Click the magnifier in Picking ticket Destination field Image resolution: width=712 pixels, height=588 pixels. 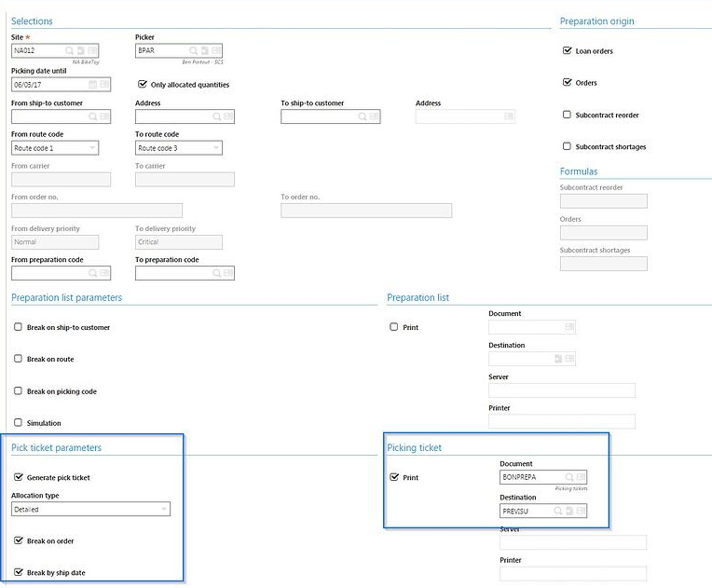point(557,511)
